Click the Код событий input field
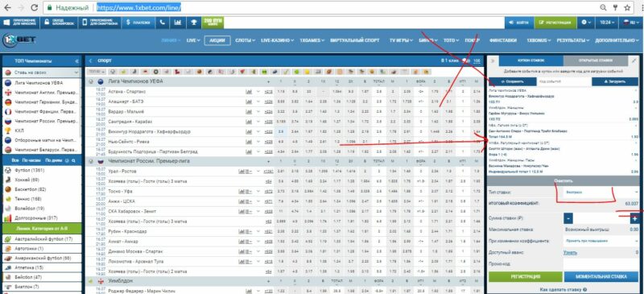Screen dimensions: 644x294 click(563, 81)
